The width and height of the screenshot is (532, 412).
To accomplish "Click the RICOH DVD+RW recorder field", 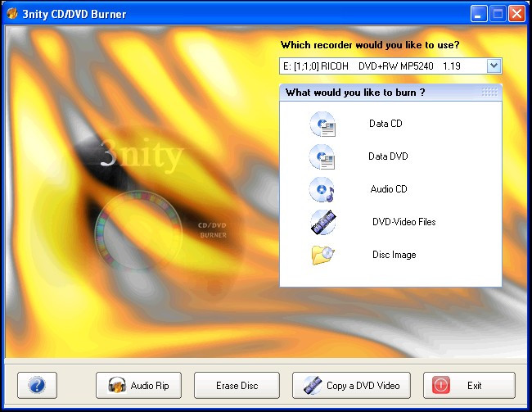I will (x=390, y=66).
